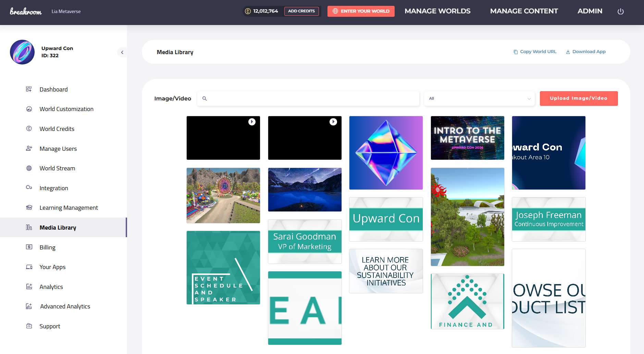Open the Browse Our Product List image

tap(549, 298)
